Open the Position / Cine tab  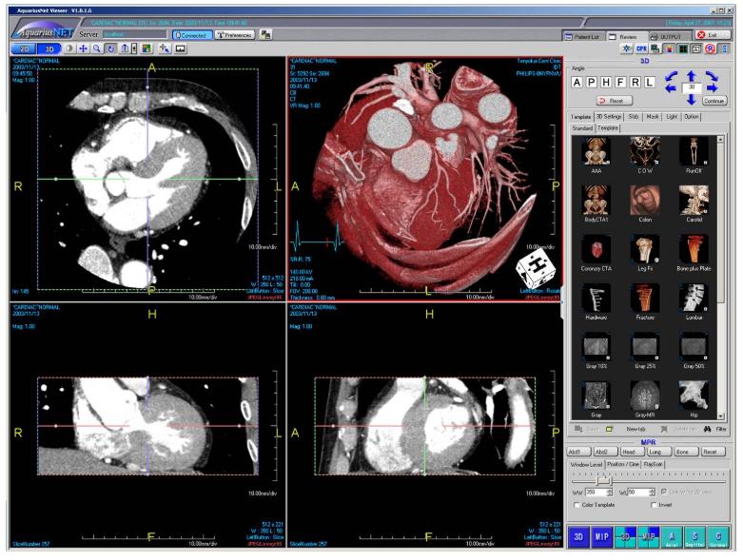coord(624,464)
